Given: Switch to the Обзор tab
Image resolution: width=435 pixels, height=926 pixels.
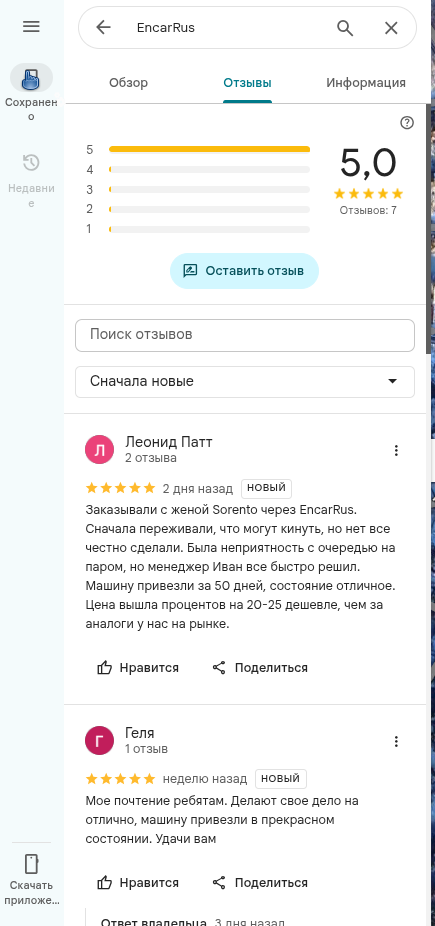Looking at the screenshot, I should [x=128, y=83].
